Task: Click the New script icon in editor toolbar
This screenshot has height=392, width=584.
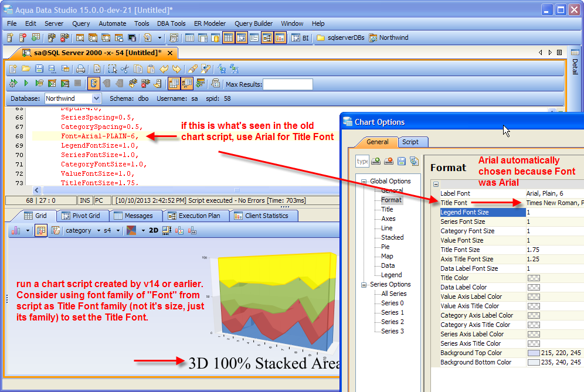Action: [13, 69]
